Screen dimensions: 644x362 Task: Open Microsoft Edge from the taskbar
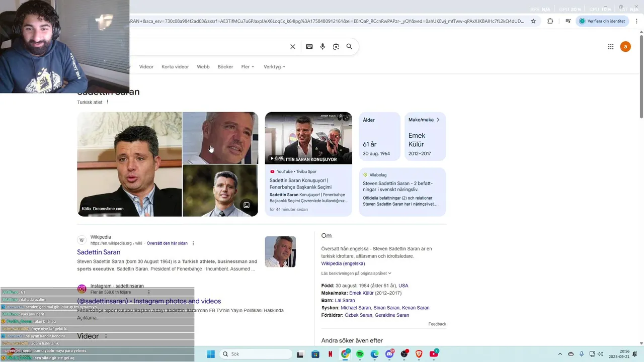pos(375,354)
